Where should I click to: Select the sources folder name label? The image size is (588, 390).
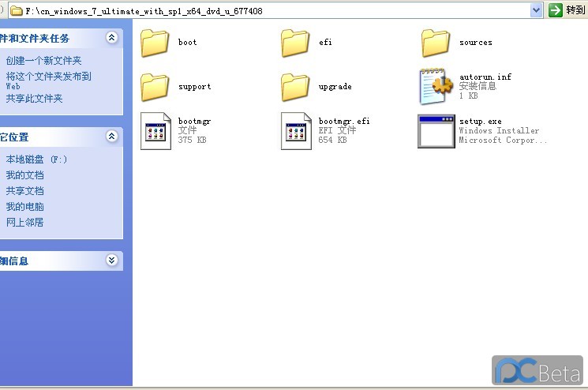point(476,43)
